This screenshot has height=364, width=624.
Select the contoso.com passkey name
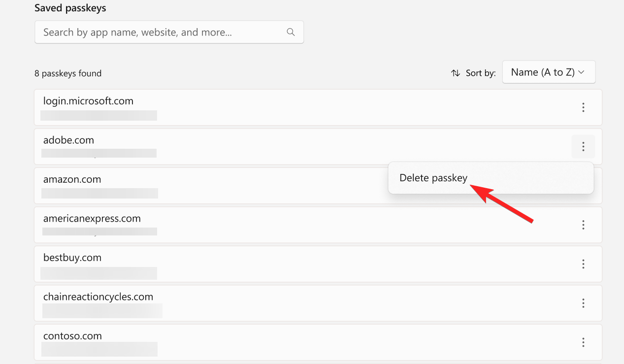click(72, 336)
